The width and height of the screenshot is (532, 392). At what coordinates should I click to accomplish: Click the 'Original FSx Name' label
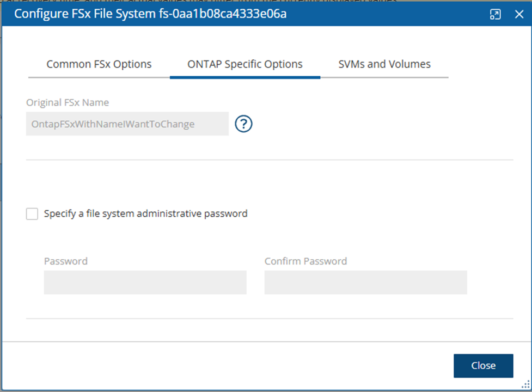click(68, 102)
